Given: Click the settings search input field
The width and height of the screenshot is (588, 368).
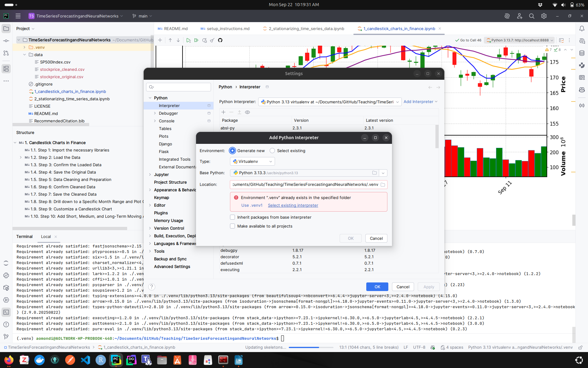Looking at the screenshot, I should pyautogui.click(x=181, y=87).
